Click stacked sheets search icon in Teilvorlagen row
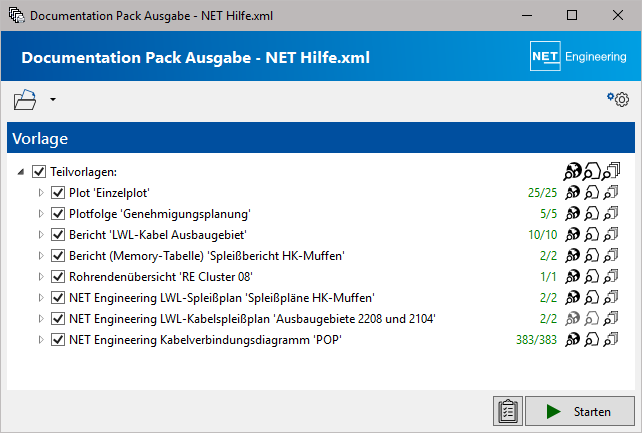Screen dimensions: 642x433 pos(611,171)
